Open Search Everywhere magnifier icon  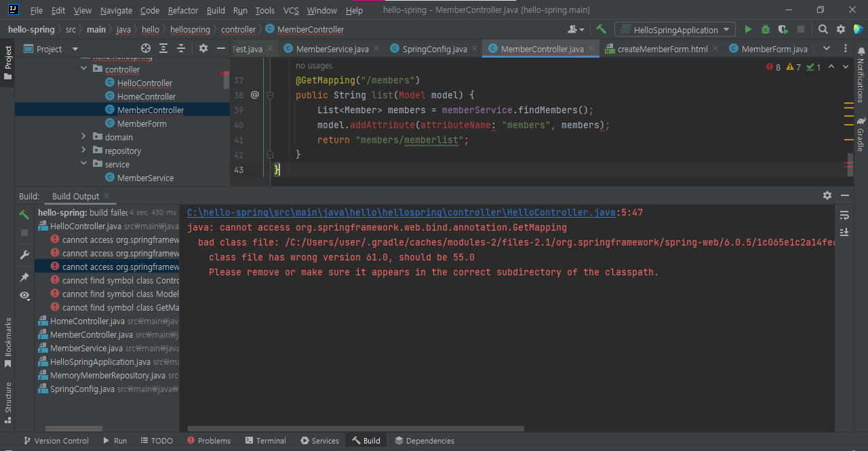[x=823, y=30]
